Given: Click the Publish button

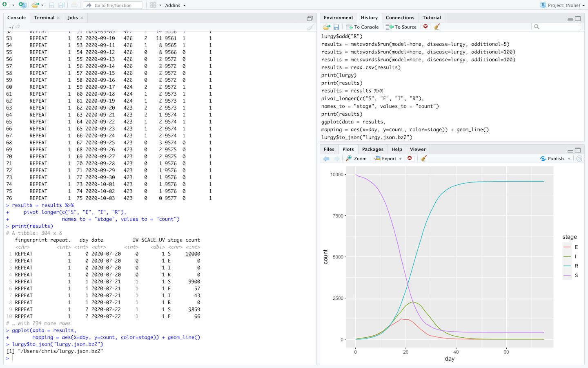Looking at the screenshot, I should 552,159.
